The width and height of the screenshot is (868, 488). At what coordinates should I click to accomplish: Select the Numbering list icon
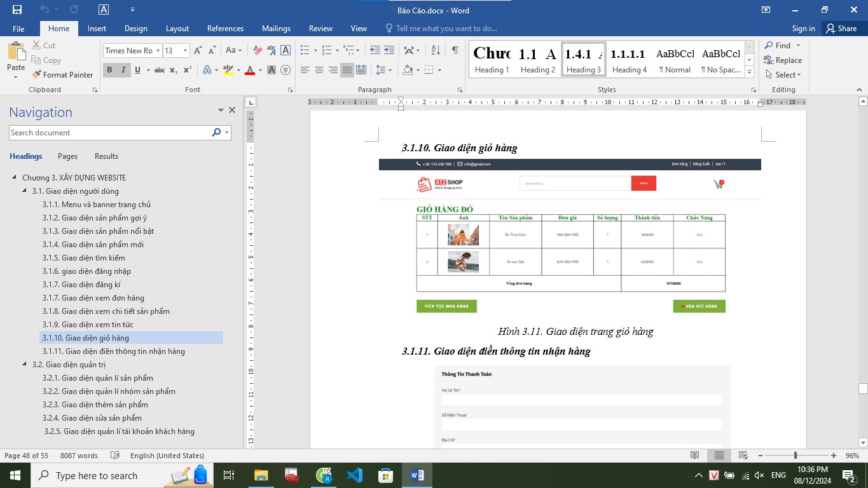tap(326, 50)
